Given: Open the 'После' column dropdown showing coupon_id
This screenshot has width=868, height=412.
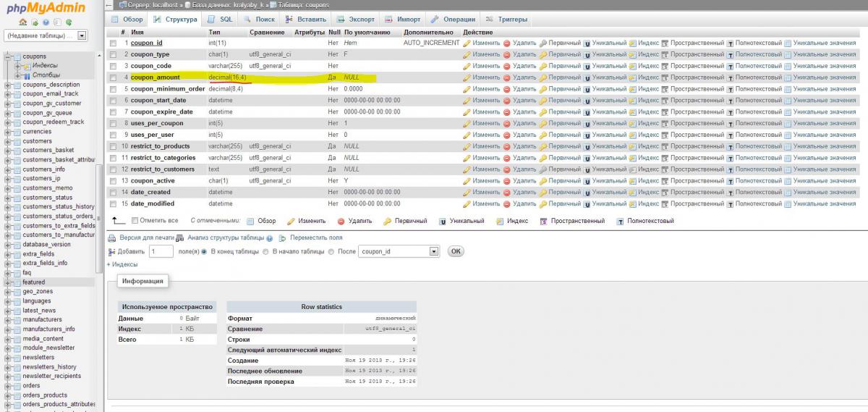Looking at the screenshot, I should (399, 252).
